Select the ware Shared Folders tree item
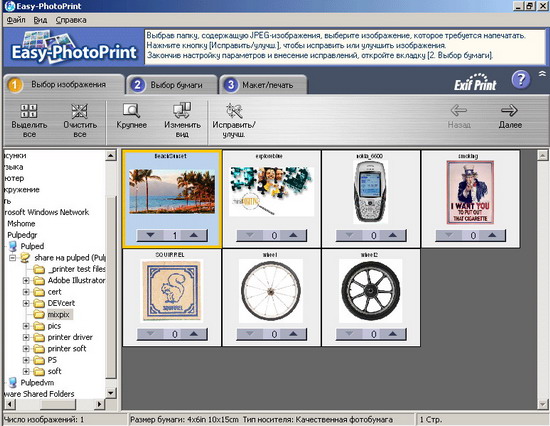550x426 pixels. point(39,394)
